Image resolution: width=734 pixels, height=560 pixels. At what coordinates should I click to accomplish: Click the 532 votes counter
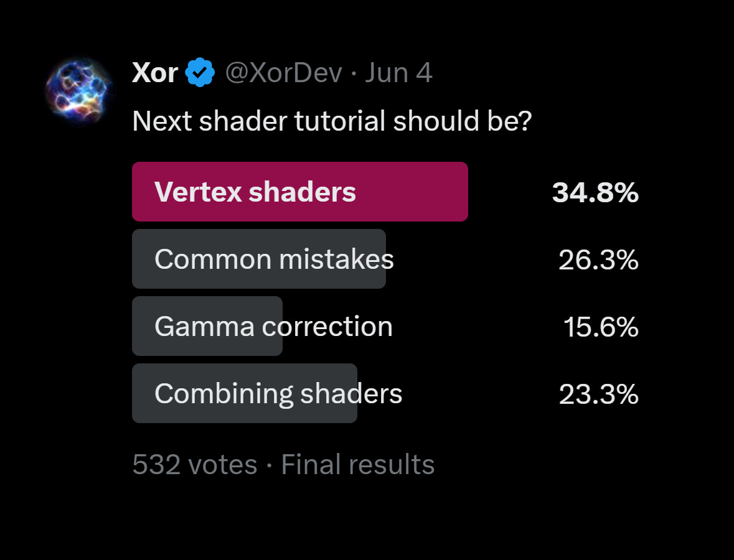[x=195, y=464]
